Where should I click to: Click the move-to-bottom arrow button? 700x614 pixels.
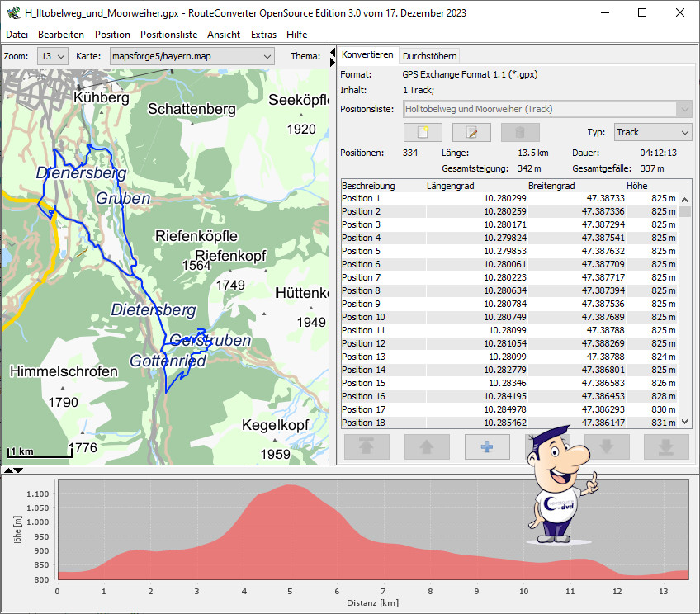click(x=665, y=446)
